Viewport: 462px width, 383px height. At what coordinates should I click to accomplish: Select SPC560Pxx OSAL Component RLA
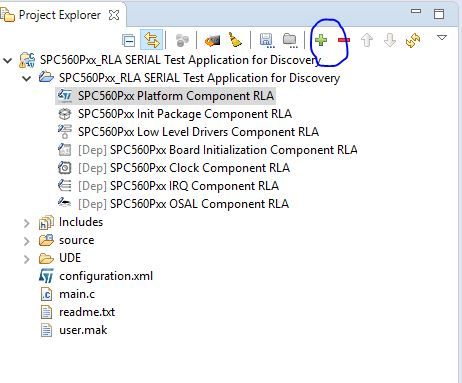point(183,204)
